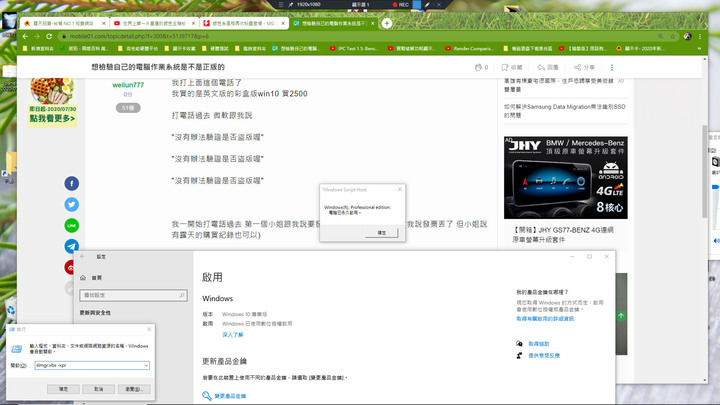This screenshot has height=405, width=720.
Task: Switch to the YouTube Chrome tab
Action: pos(154,23)
